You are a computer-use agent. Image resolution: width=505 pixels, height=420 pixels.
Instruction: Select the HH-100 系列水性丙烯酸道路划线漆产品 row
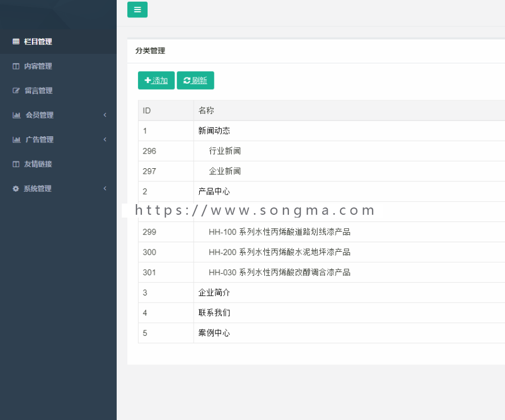[x=322, y=232]
